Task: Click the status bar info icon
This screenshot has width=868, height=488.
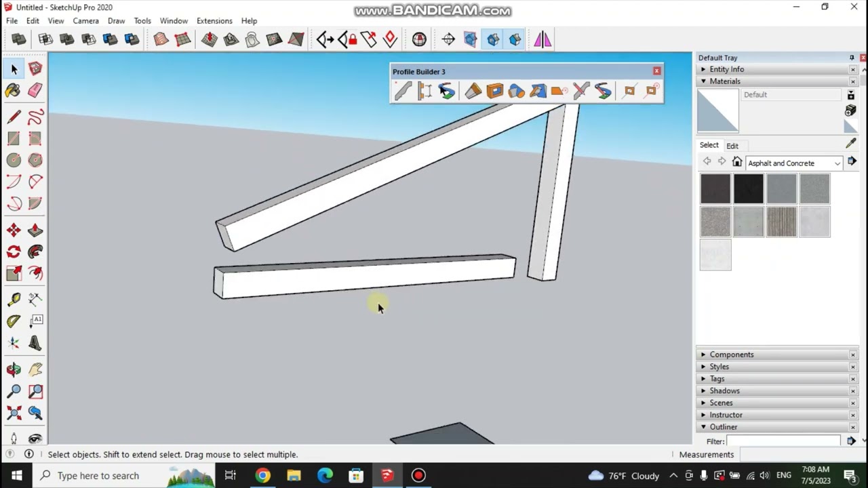Action: (28, 454)
